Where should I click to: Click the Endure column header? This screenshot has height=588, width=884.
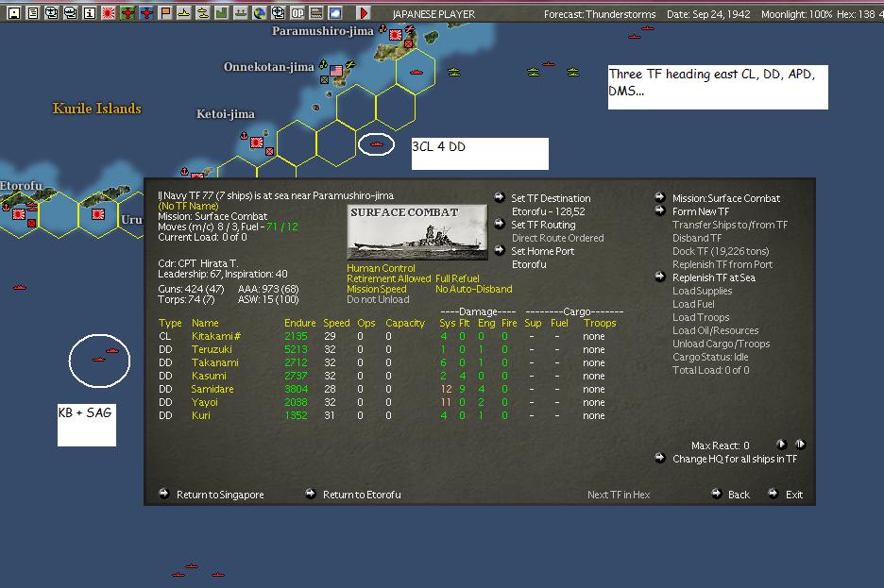(x=299, y=323)
